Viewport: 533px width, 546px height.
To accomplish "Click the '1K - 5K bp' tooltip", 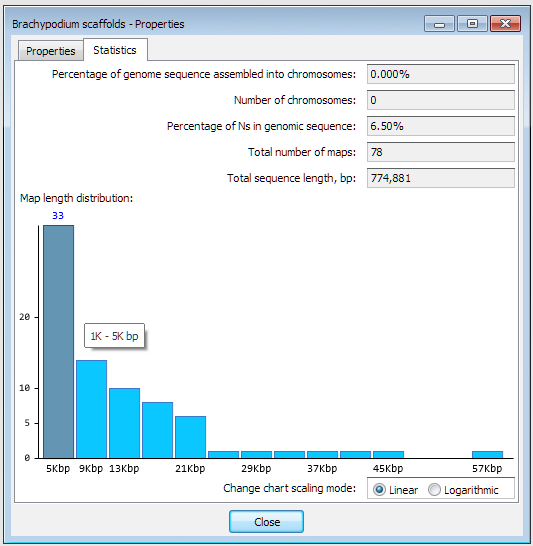I will coord(115,336).
